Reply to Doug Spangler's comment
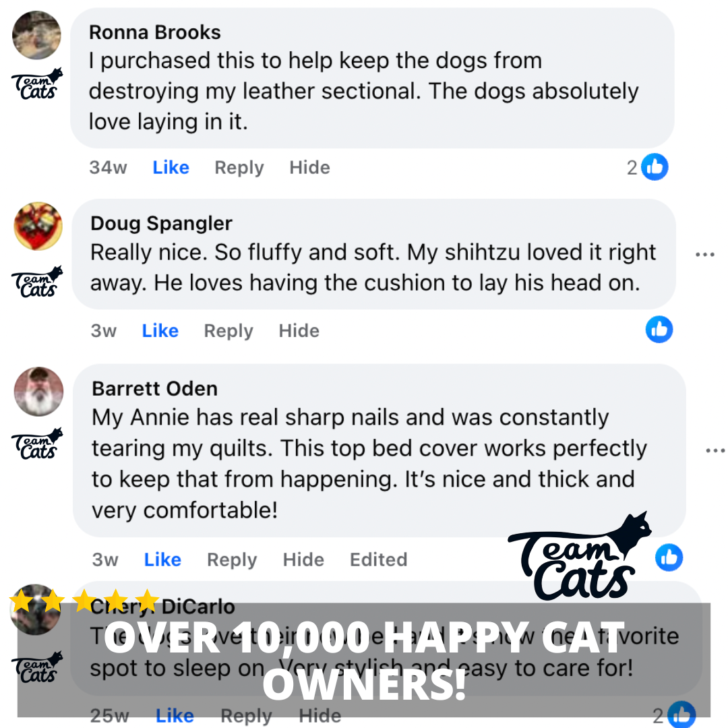 click(x=229, y=331)
